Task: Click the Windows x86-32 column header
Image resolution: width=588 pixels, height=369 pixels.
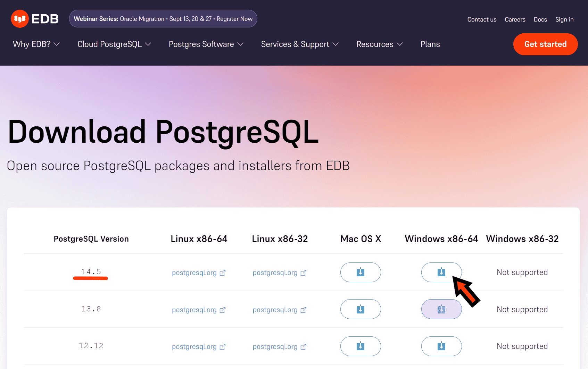Action: click(x=522, y=239)
